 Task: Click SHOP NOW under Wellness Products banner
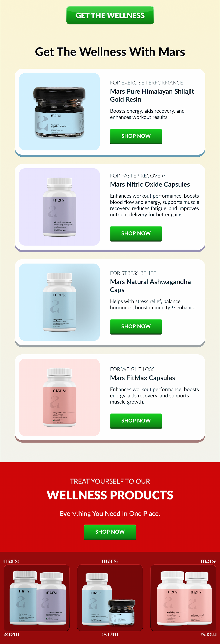[x=110, y=532]
